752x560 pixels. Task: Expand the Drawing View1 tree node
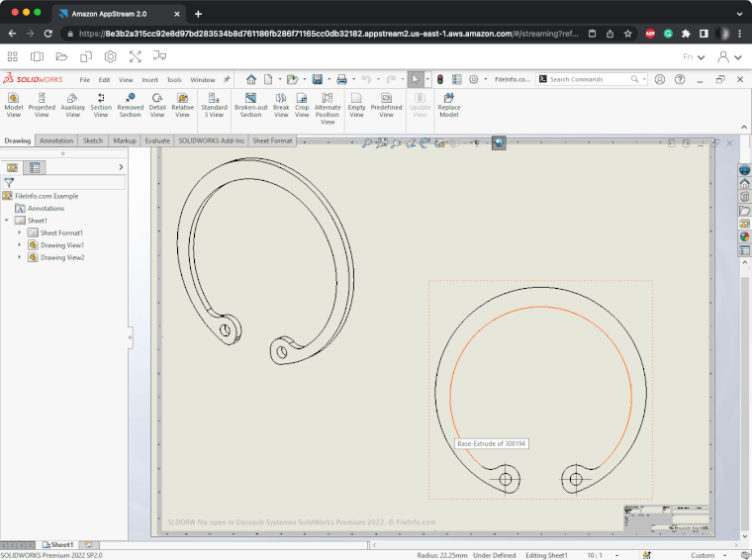coord(20,244)
